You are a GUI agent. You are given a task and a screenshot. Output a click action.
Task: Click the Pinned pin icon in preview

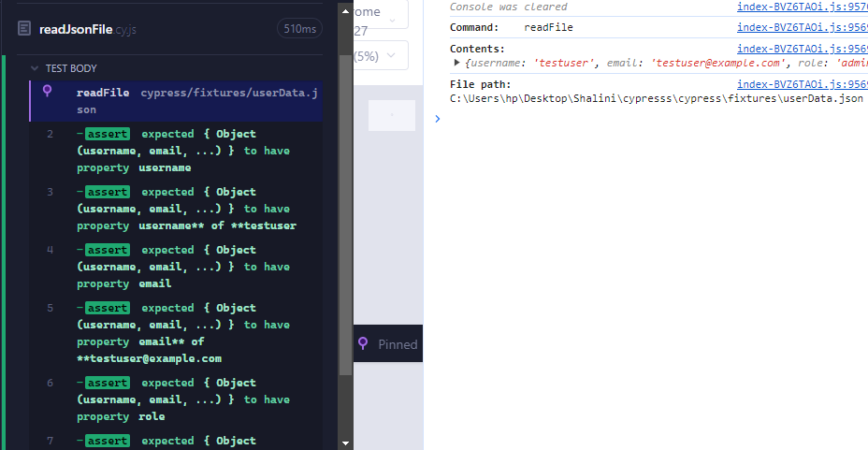click(363, 343)
